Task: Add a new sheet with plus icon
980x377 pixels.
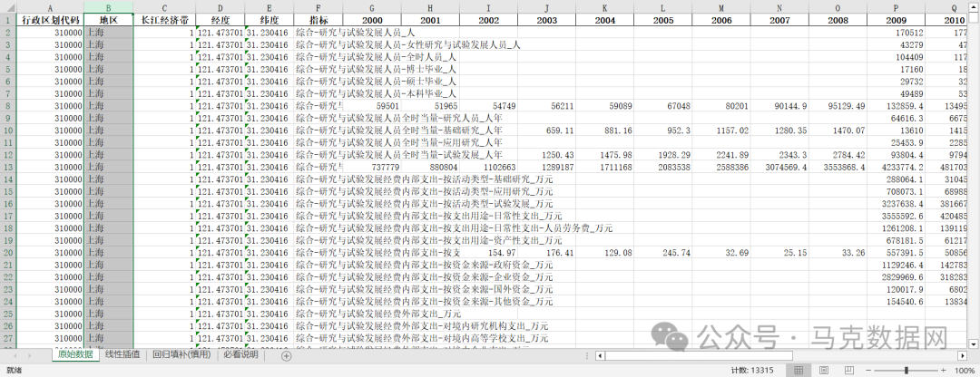Action: 286,356
